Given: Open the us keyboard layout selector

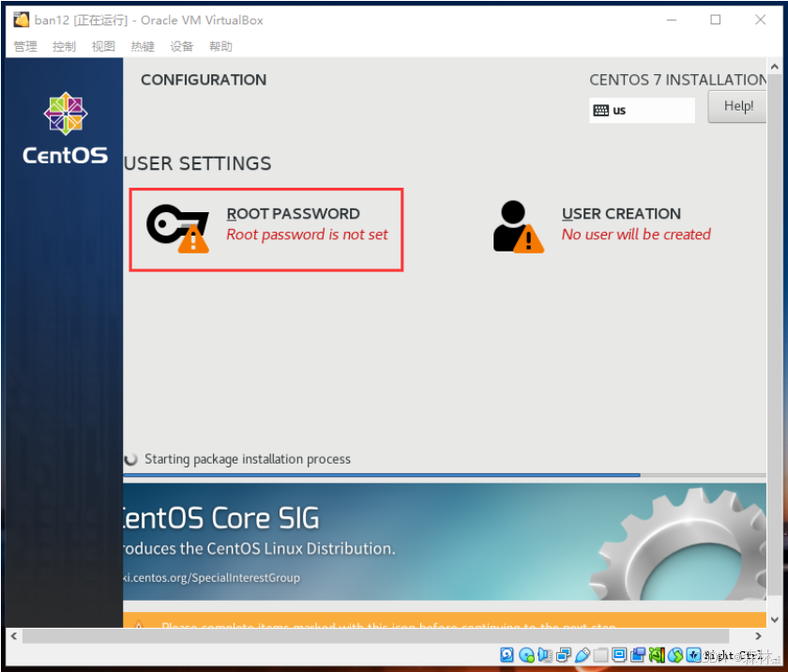Looking at the screenshot, I should (x=642, y=110).
